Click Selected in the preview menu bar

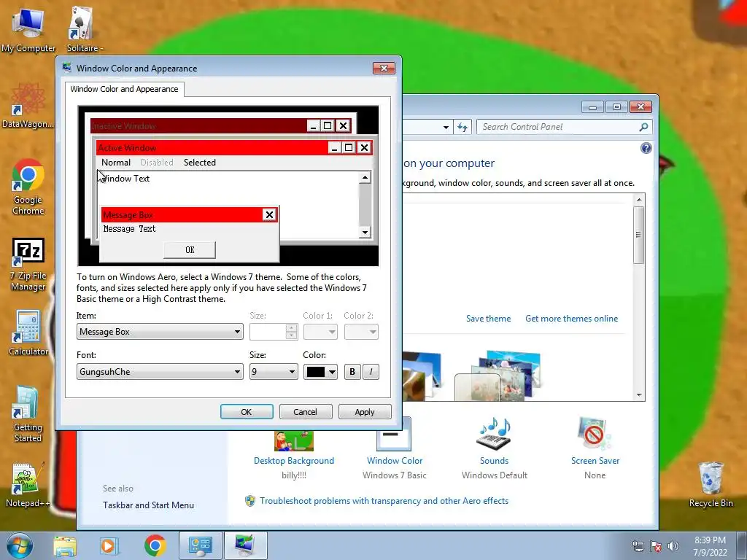200,163
